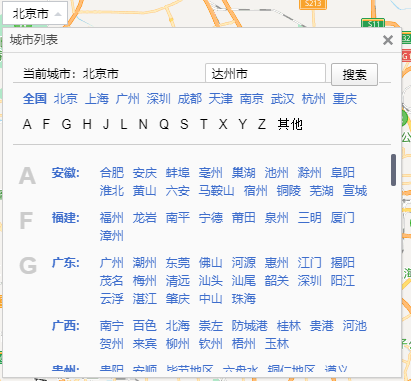Select city 亳州
The width and height of the screenshot is (411, 381).
211,173
